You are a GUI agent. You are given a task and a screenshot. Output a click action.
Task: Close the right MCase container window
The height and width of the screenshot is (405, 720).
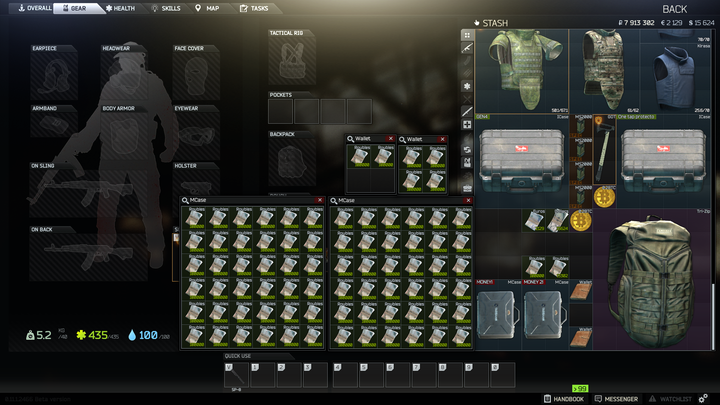point(469,200)
